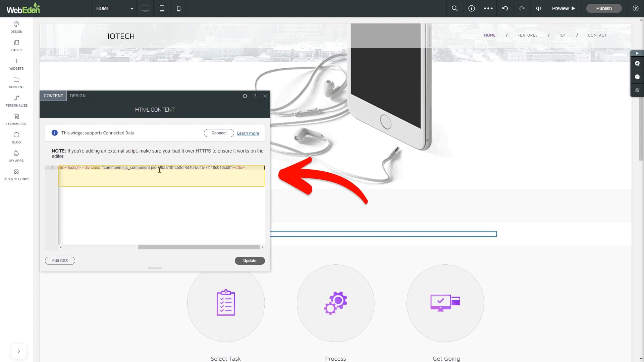Image resolution: width=644 pixels, height=362 pixels.
Task: Click the horizontal scrollbar of code editor
Action: [199, 247]
